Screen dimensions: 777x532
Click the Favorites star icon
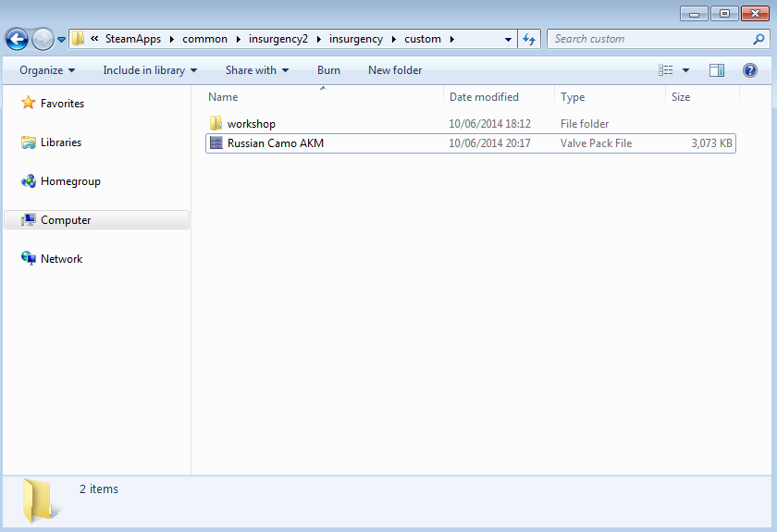(x=29, y=103)
